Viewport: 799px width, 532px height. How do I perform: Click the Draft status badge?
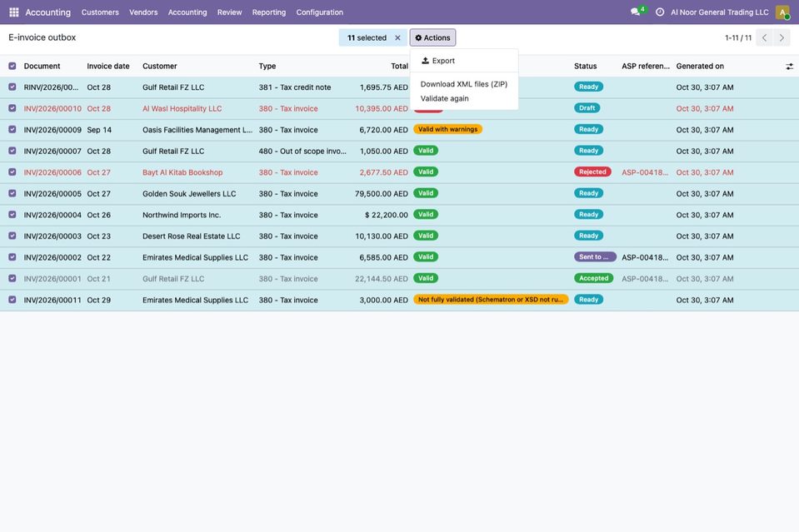coord(587,108)
